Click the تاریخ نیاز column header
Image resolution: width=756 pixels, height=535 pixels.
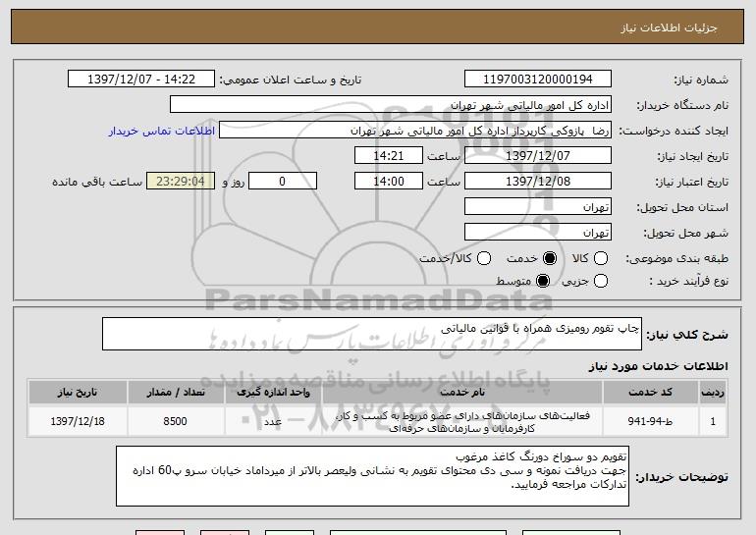click(x=78, y=393)
